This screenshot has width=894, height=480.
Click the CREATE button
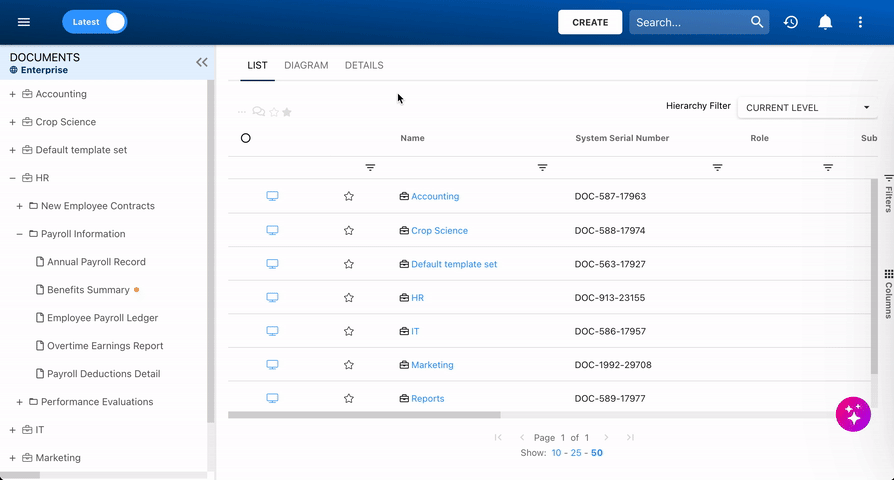590,22
